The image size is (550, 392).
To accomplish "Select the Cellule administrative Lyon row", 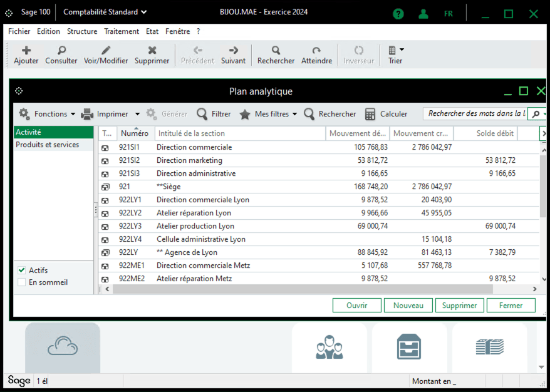I will [x=318, y=239].
